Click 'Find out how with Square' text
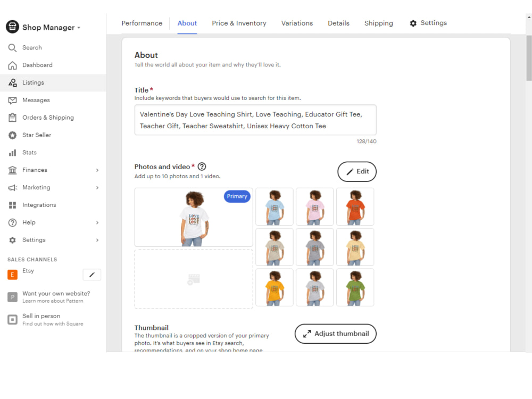Image resolution: width=532 pixels, height=399 pixels. click(x=53, y=324)
